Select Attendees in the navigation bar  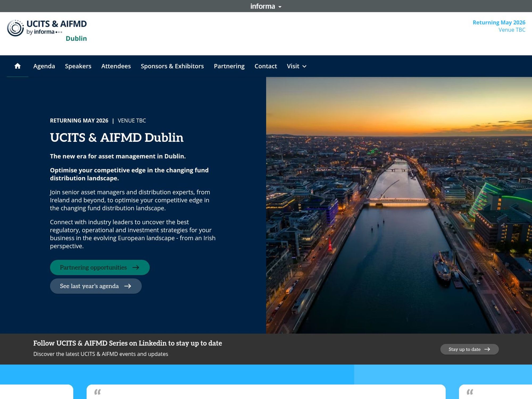click(x=116, y=66)
